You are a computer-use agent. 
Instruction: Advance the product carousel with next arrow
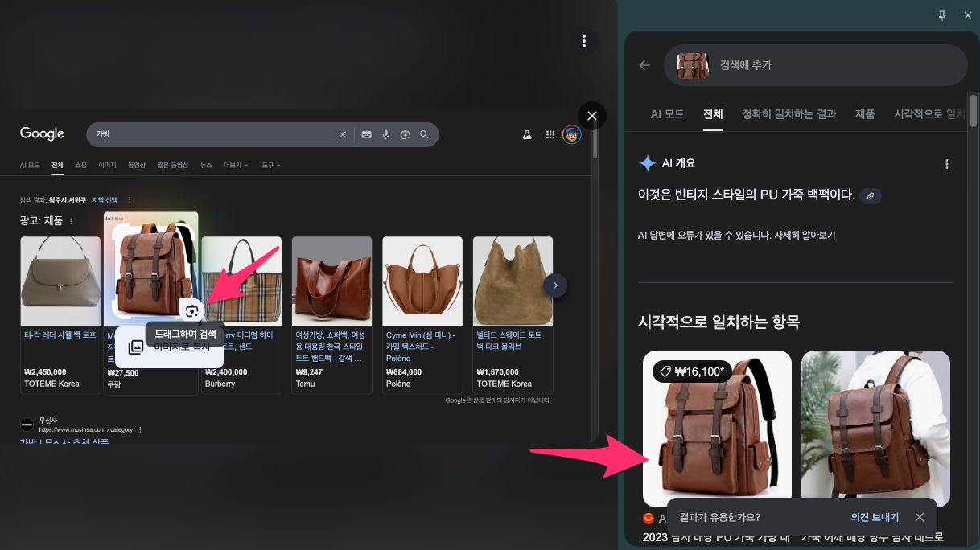(x=556, y=285)
